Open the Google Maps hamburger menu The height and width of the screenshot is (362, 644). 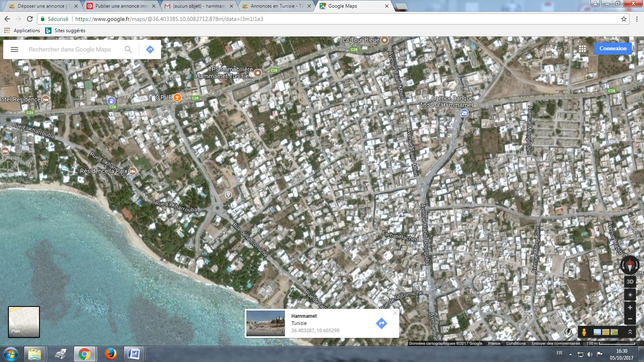click(14, 49)
